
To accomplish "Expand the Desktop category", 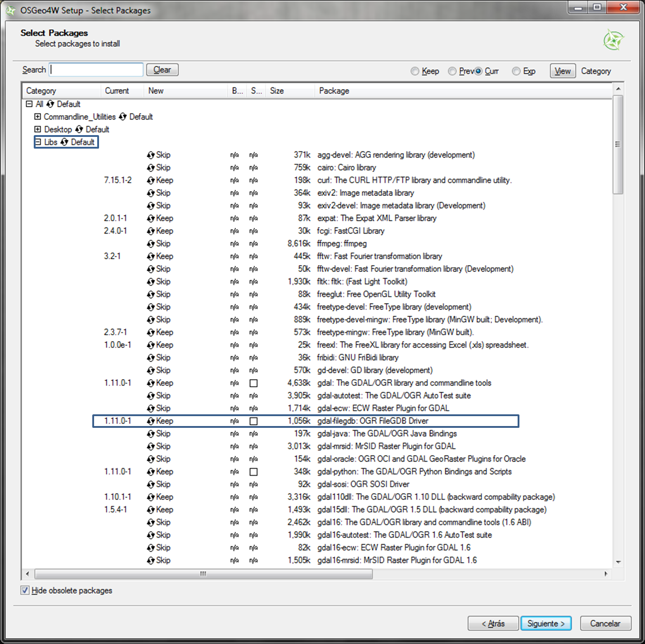I will click(38, 129).
